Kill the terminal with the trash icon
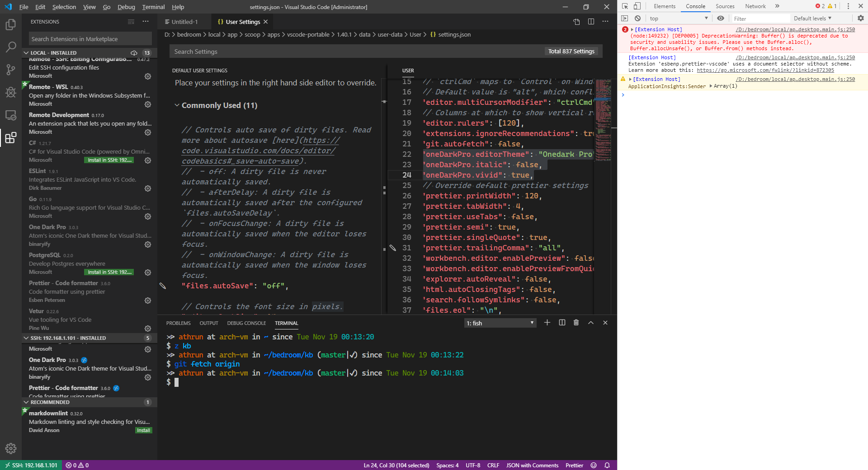 576,323
